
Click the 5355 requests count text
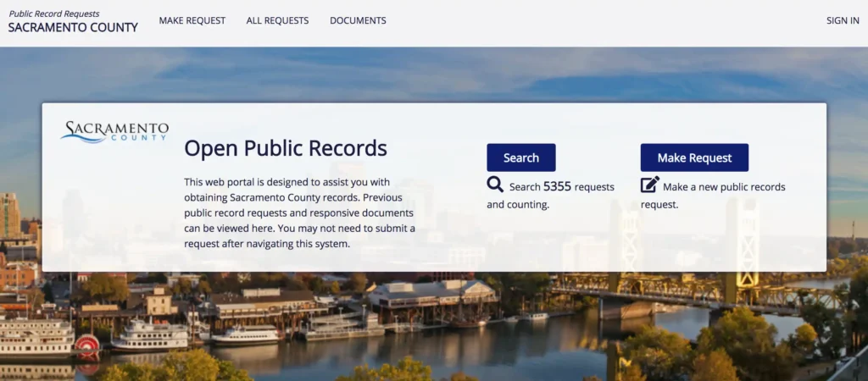click(x=557, y=187)
